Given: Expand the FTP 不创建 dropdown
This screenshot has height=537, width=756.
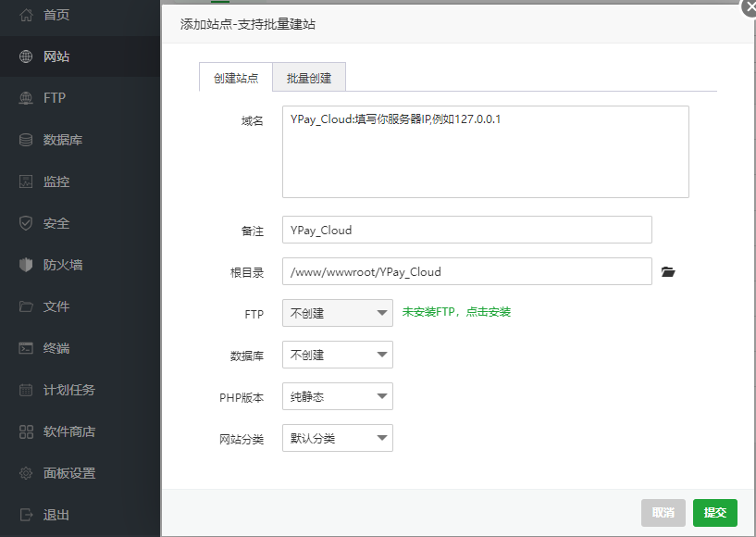Looking at the screenshot, I should point(337,313).
